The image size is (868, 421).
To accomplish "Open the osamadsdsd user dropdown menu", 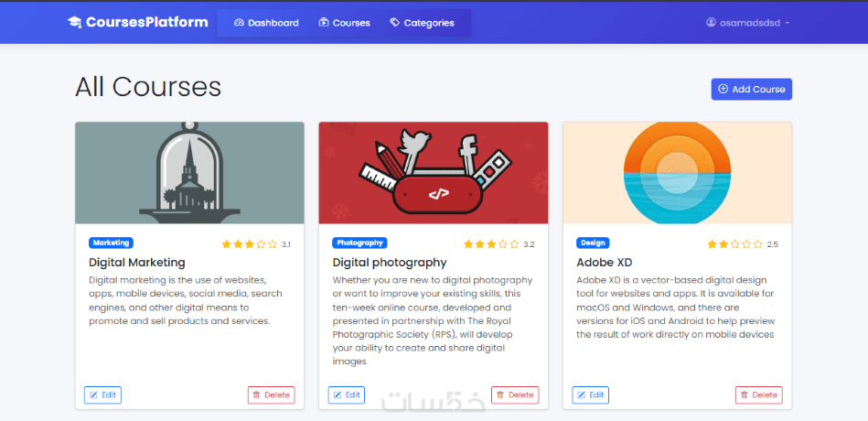I will coord(748,23).
